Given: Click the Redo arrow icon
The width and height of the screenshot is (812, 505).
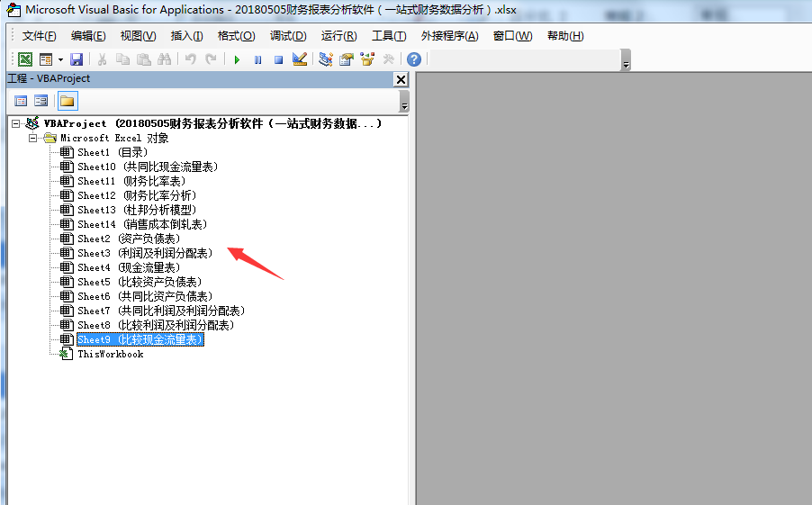Looking at the screenshot, I should tap(211, 59).
